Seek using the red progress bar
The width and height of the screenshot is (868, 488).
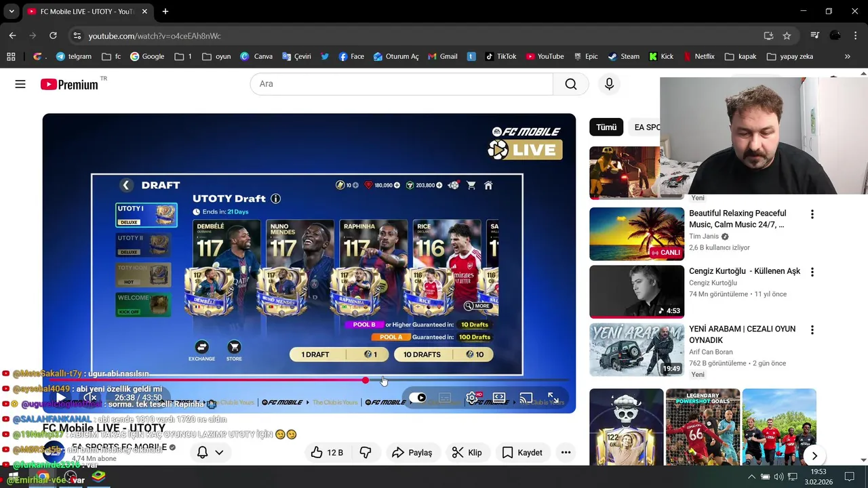pyautogui.click(x=309, y=380)
